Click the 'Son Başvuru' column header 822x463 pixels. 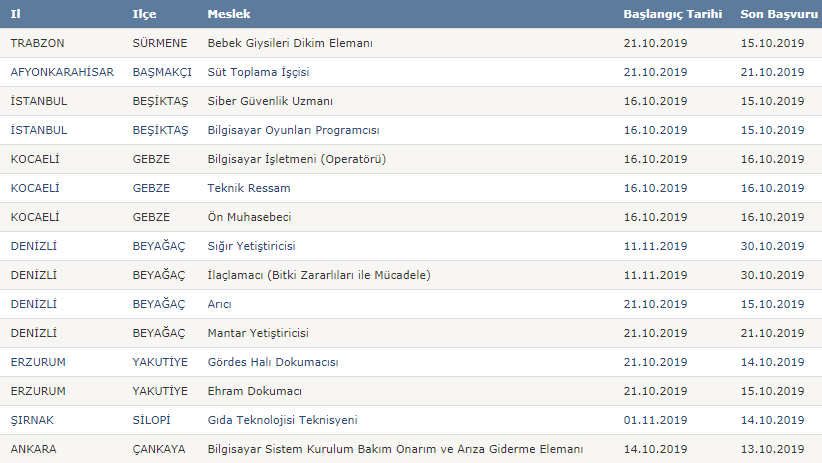(x=778, y=14)
